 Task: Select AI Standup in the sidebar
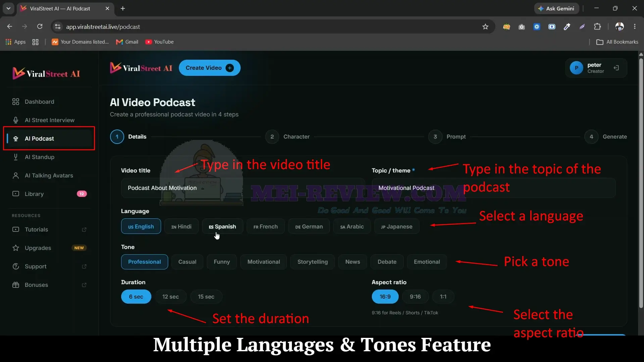[x=39, y=157]
